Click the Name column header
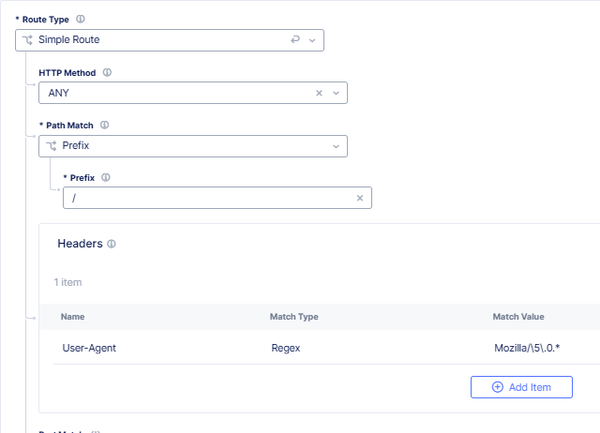 [x=72, y=317]
